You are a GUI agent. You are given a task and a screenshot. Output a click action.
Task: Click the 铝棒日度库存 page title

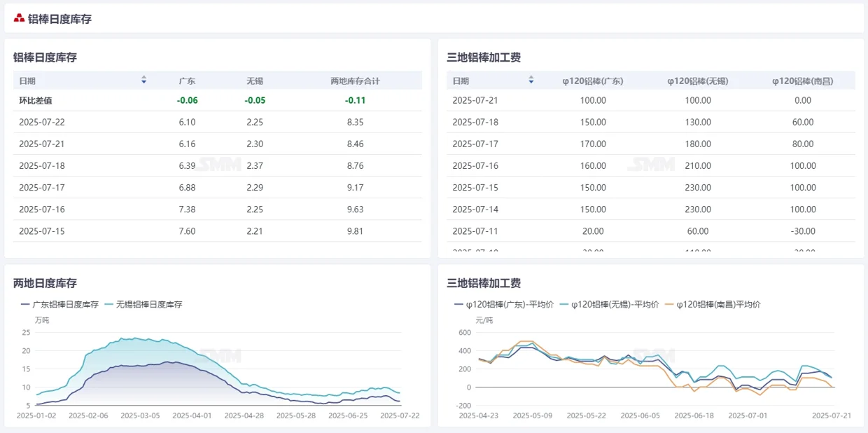[59, 19]
